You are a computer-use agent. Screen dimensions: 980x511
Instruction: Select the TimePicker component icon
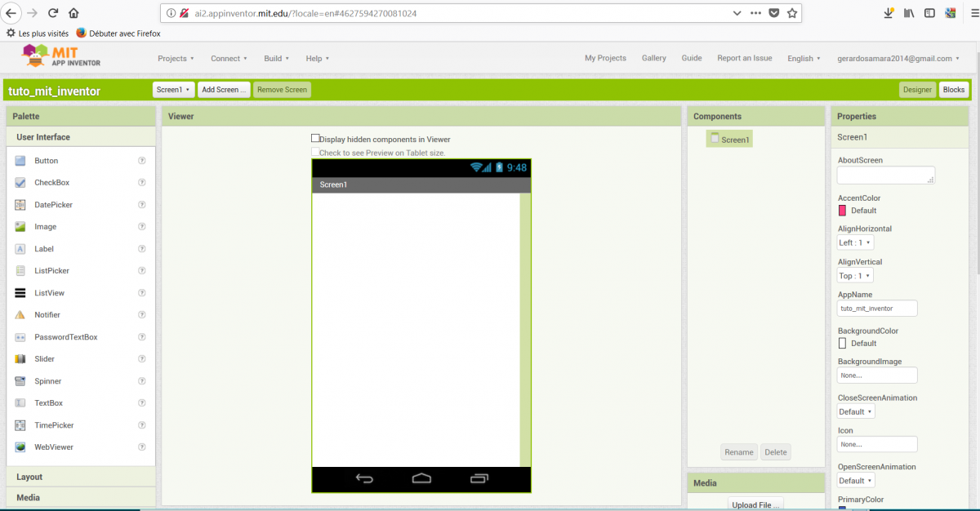point(20,425)
